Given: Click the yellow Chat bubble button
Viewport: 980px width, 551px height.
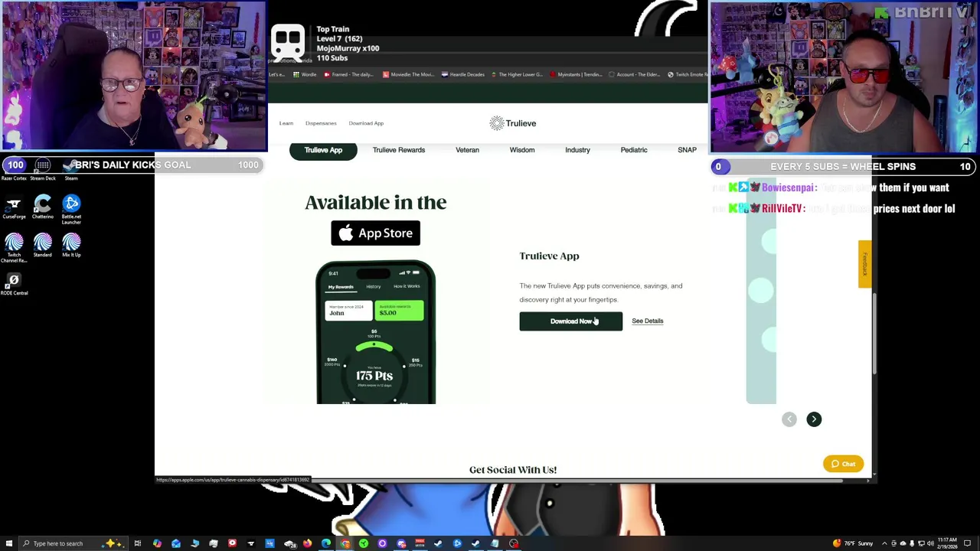Looking at the screenshot, I should [843, 464].
